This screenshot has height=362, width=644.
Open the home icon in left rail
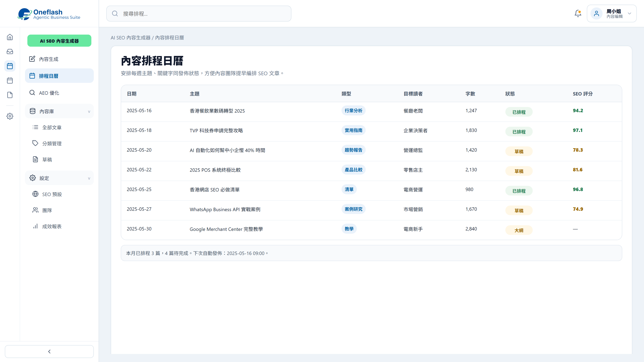pyautogui.click(x=10, y=37)
